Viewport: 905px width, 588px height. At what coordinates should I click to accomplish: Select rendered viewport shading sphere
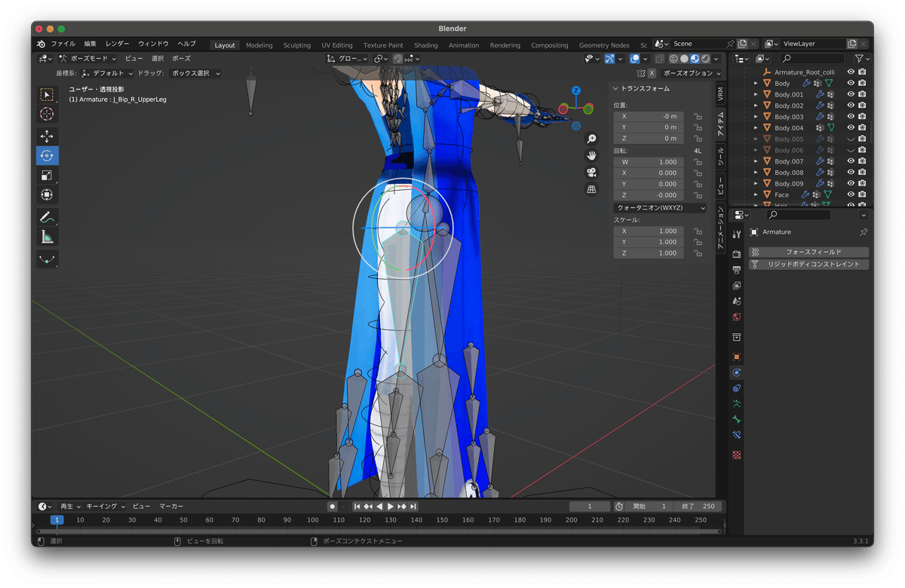pos(705,59)
